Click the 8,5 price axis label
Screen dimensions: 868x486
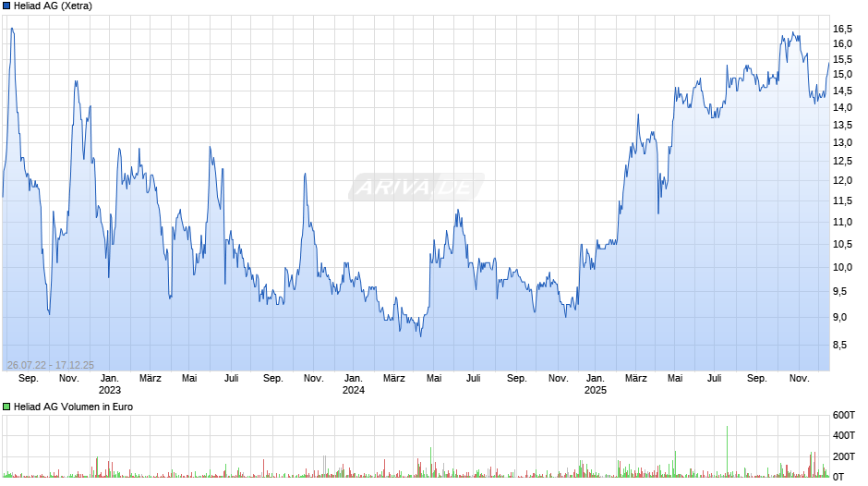839,346
